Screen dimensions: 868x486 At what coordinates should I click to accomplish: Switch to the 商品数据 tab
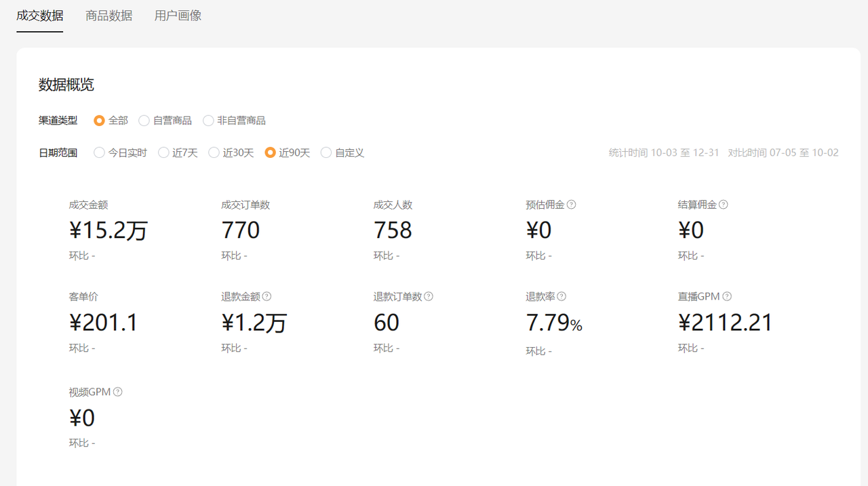click(x=108, y=16)
